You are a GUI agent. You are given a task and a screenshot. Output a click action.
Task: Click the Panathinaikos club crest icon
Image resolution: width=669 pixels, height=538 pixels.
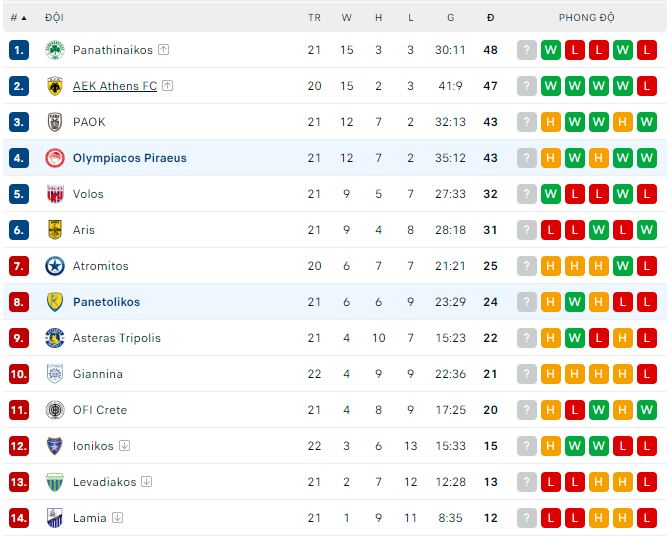click(x=55, y=50)
